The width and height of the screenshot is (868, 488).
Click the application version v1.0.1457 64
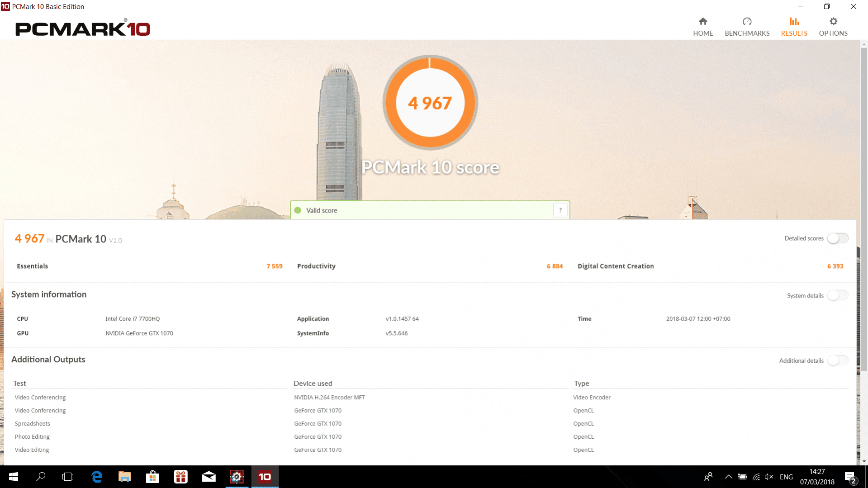click(402, 319)
